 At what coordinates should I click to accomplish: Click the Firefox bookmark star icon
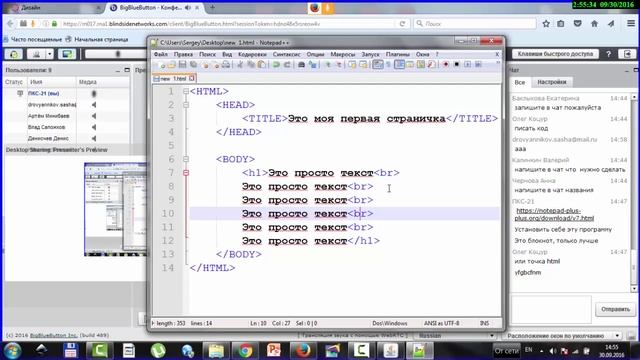click(546, 24)
